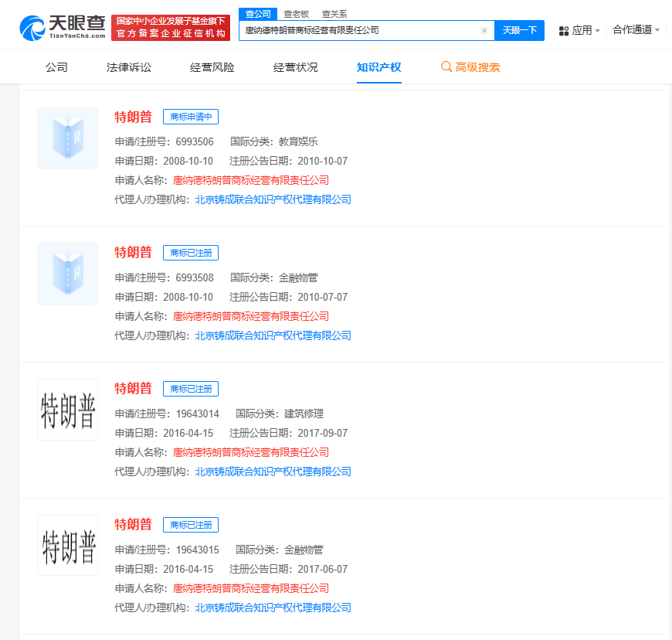
Task: Open agency 北京铸成联合 link for 6993506
Action: pyautogui.click(x=273, y=199)
